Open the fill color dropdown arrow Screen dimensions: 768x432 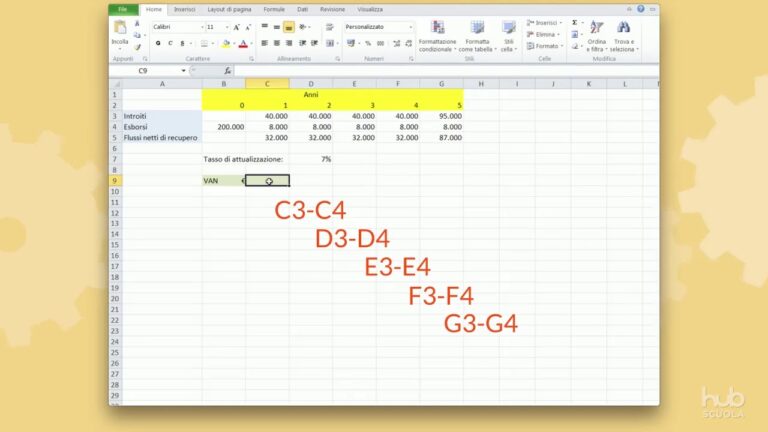click(x=234, y=44)
